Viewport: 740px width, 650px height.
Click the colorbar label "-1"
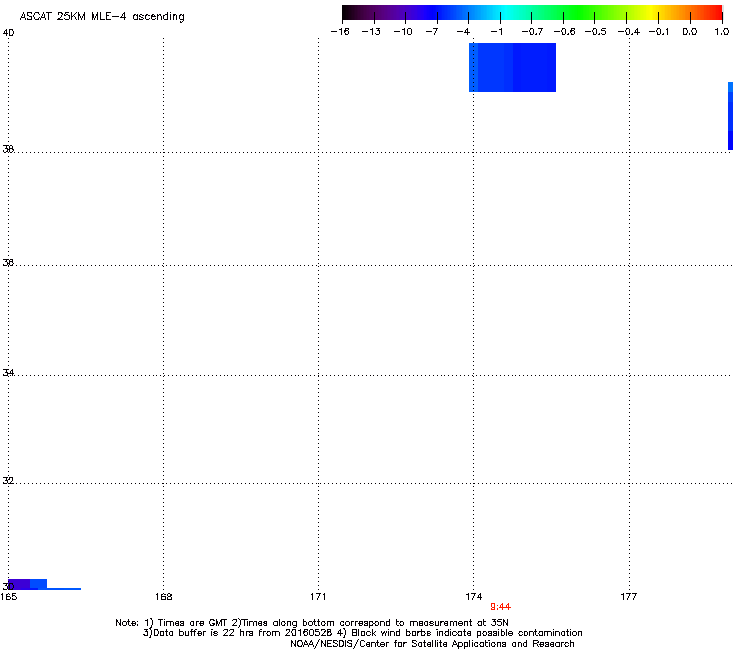(496, 32)
